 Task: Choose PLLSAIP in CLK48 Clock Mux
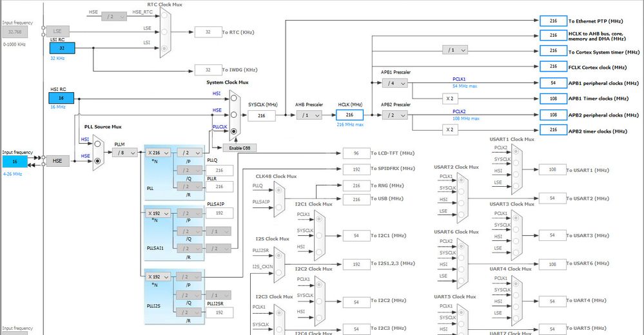[x=279, y=207]
